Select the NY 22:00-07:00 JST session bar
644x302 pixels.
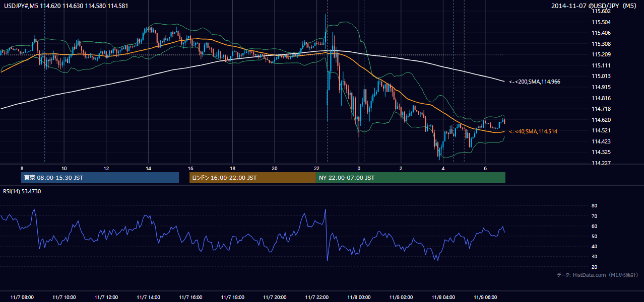click(x=411, y=178)
